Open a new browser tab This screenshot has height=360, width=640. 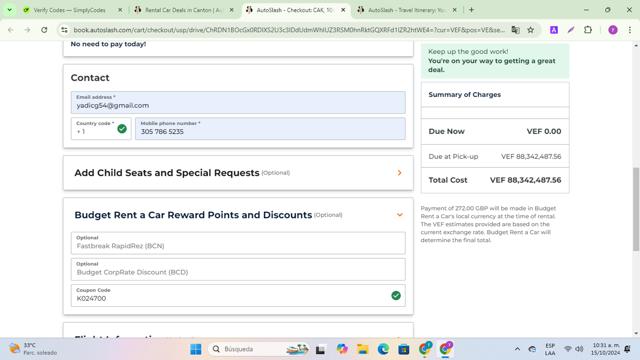pyautogui.click(x=471, y=10)
